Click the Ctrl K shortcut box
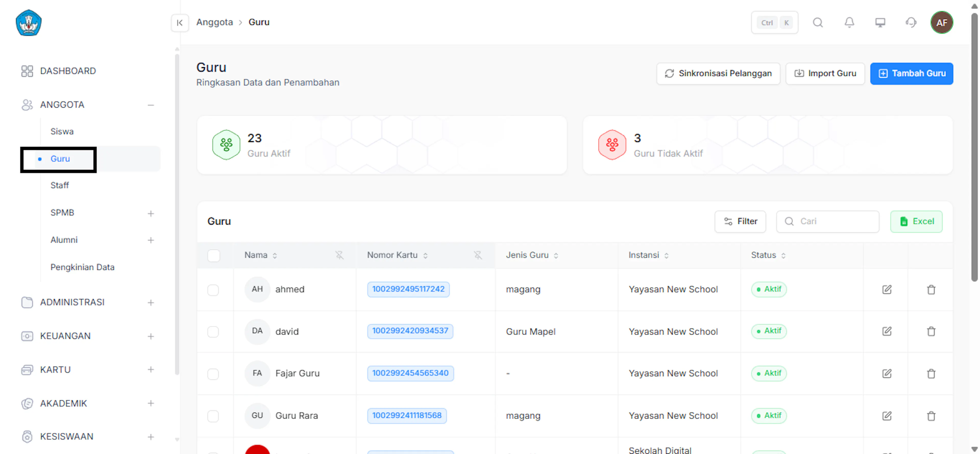The height and width of the screenshot is (454, 980). 775,23
